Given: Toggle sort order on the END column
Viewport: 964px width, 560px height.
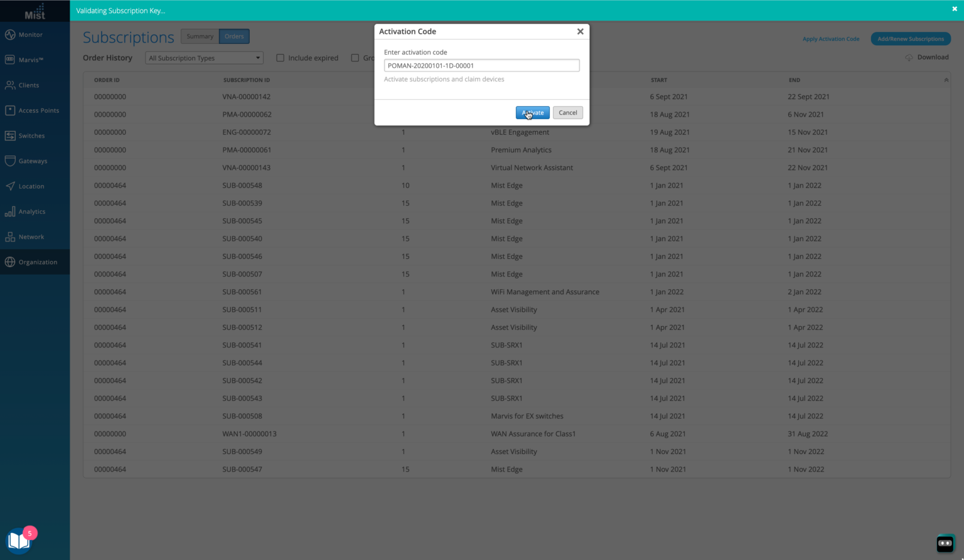Looking at the screenshot, I should click(x=947, y=80).
